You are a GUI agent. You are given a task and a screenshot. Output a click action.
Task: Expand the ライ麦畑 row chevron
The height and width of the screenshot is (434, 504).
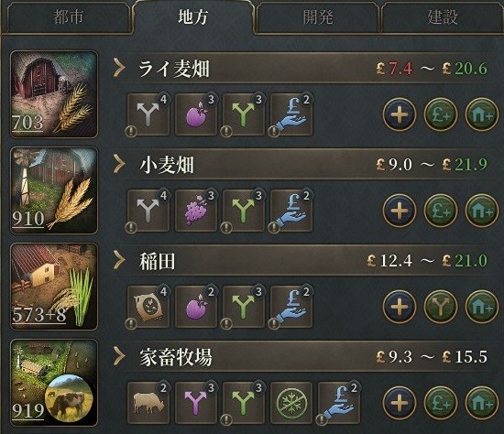[x=119, y=68]
